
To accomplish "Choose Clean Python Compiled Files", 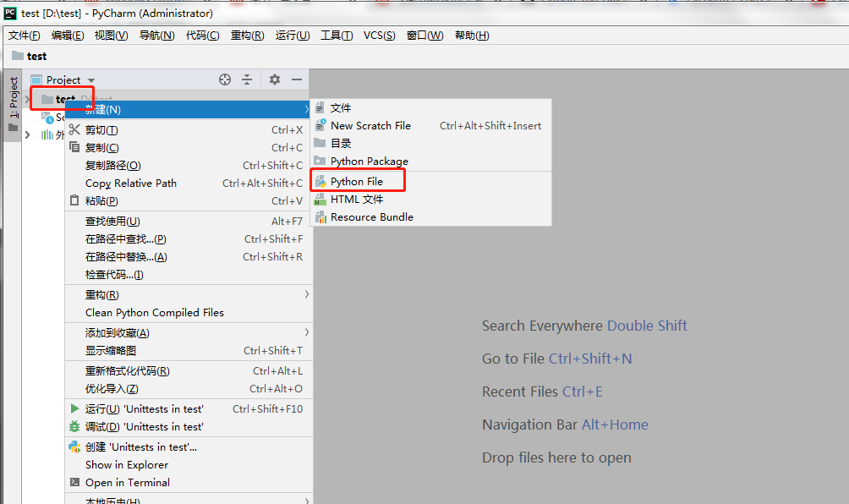I will tap(189, 312).
